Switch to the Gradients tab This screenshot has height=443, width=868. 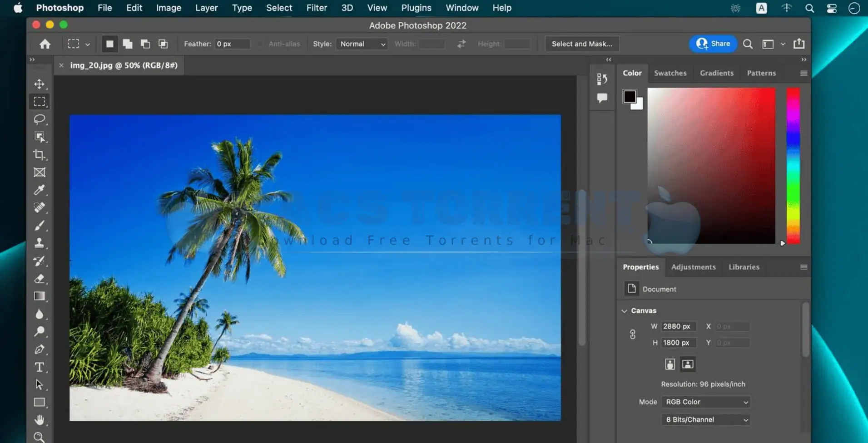[x=716, y=73]
